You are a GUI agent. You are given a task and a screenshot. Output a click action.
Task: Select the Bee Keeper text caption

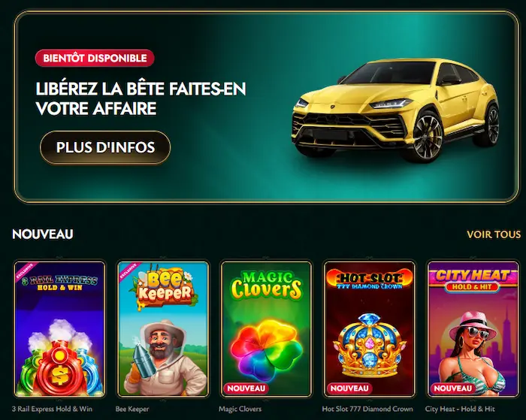click(x=132, y=409)
